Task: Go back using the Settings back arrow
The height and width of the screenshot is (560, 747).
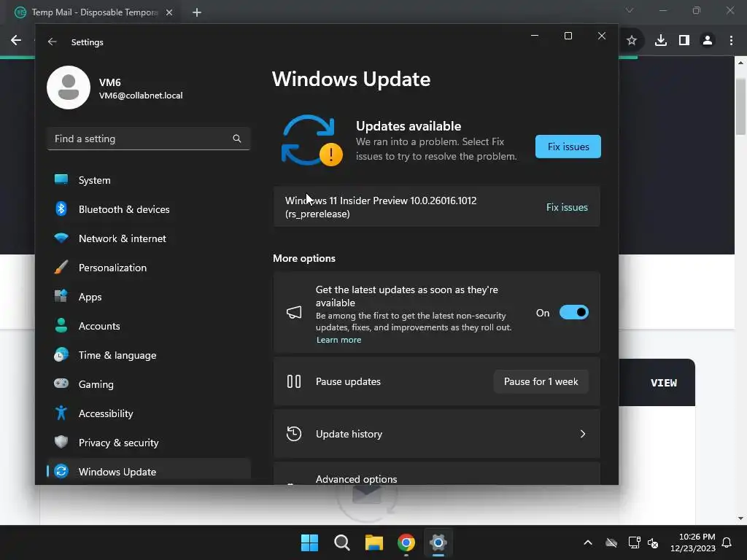Action: tap(52, 42)
